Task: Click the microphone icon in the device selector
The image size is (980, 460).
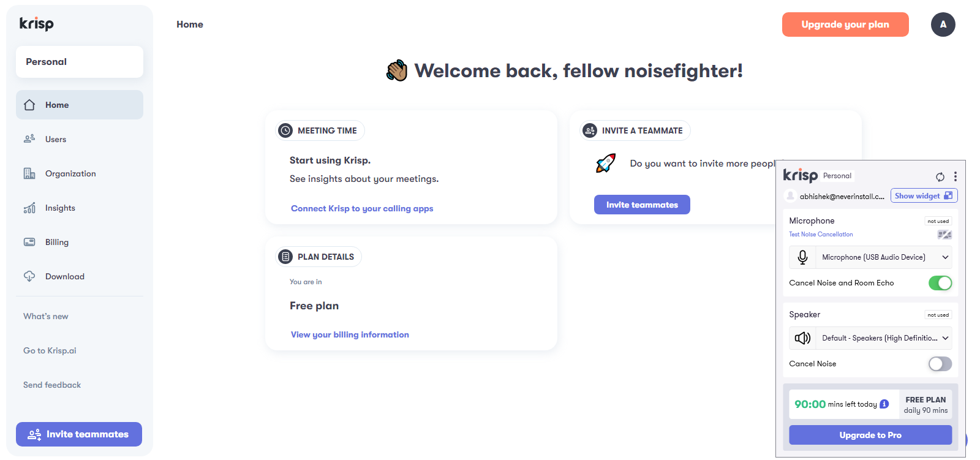Action: 802,257
